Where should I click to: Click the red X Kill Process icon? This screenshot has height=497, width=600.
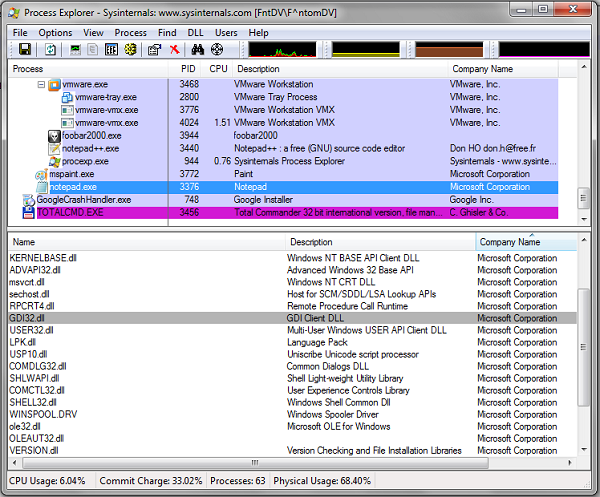click(x=174, y=49)
